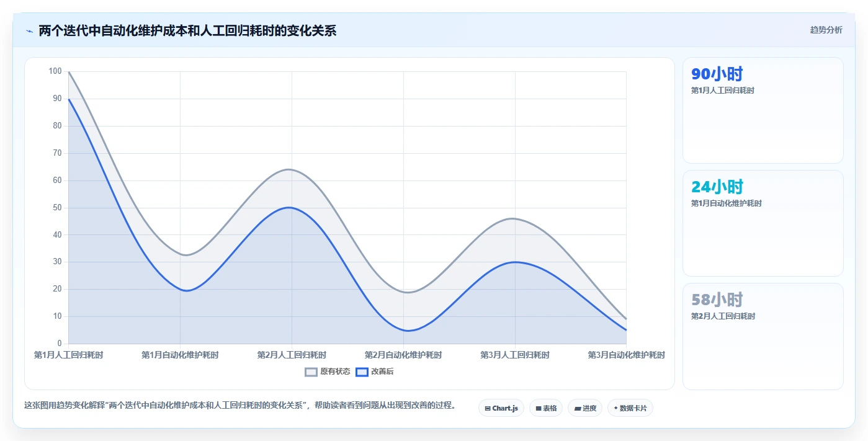Viewport: 868px width, 441px height.
Task: Click the 第3月自动化维护耗时 axis label
Action: (627, 355)
